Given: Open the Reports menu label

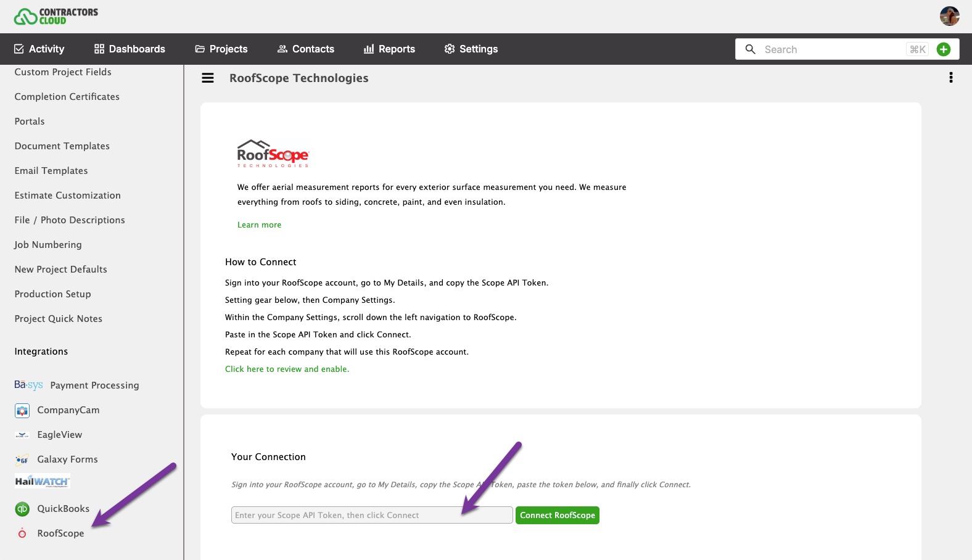Looking at the screenshot, I should coord(397,49).
